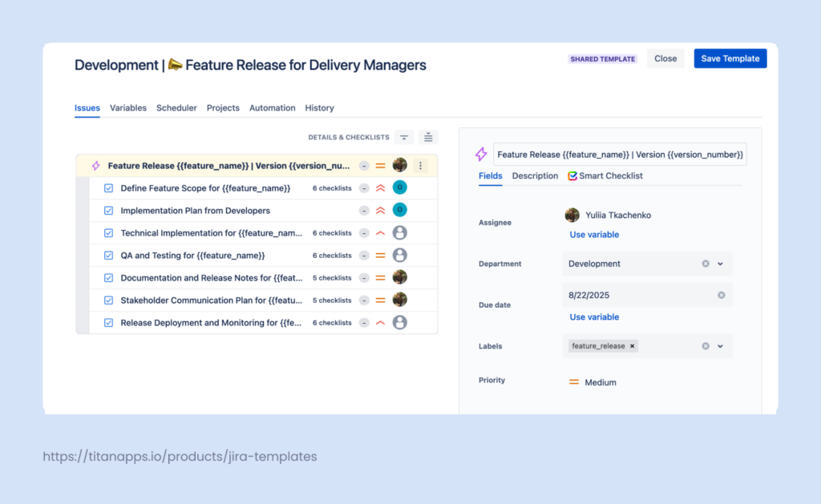Expand 6 checklists on Technical Implementation row
The width and height of the screenshot is (821, 504).
[x=332, y=233]
